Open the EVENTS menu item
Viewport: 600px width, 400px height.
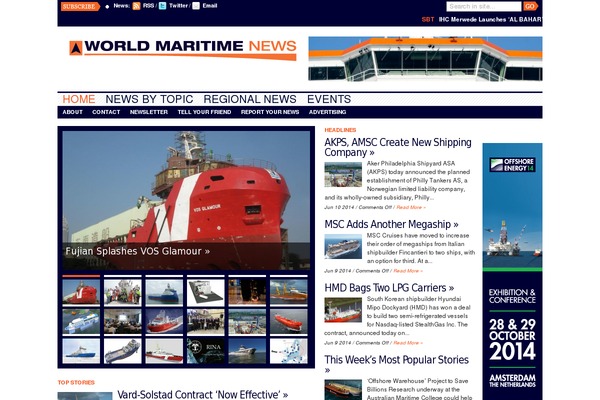tap(329, 99)
